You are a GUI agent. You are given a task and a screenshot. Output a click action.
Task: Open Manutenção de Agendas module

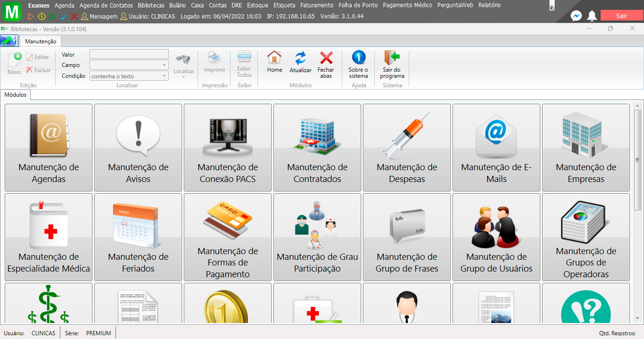point(48,148)
